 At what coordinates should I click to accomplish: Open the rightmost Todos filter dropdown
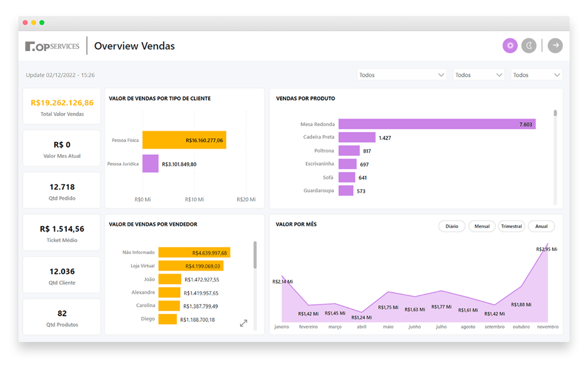[x=537, y=75]
